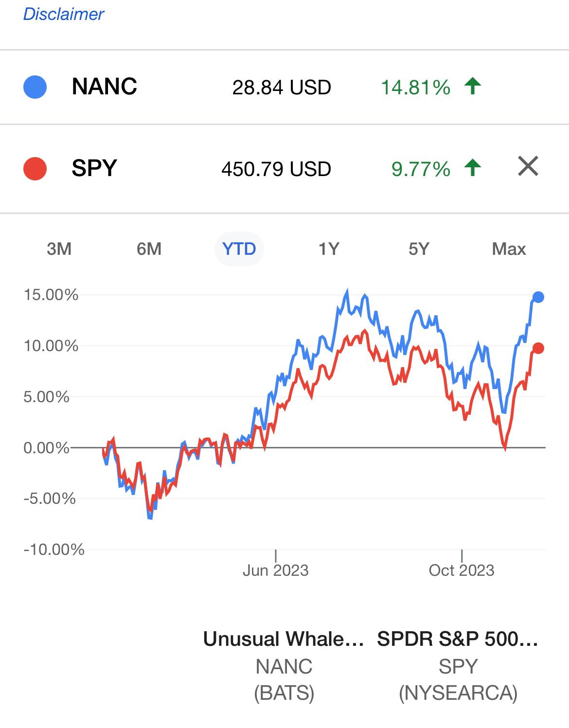This screenshot has width=569, height=728.
Task: Remove SPY comparison with X icon
Action: pyautogui.click(x=528, y=166)
